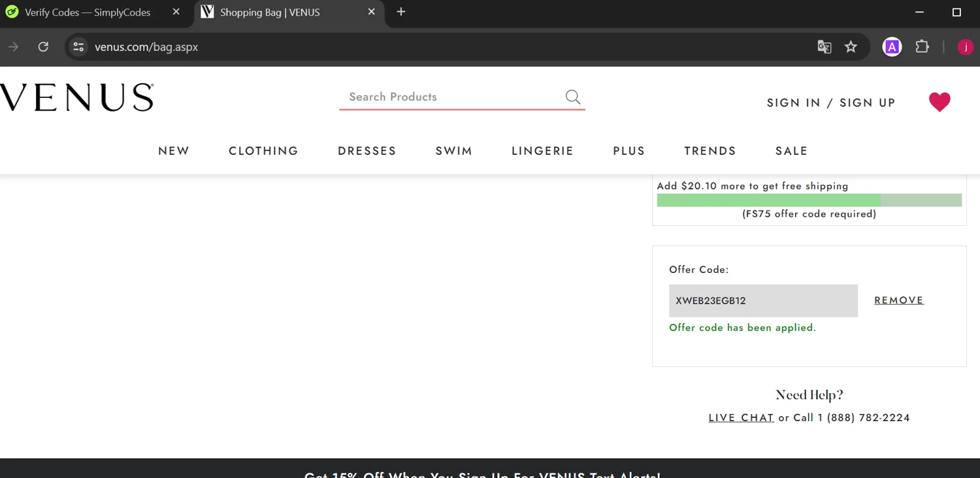
Task: Open the wishlist heart icon
Action: pyautogui.click(x=939, y=102)
